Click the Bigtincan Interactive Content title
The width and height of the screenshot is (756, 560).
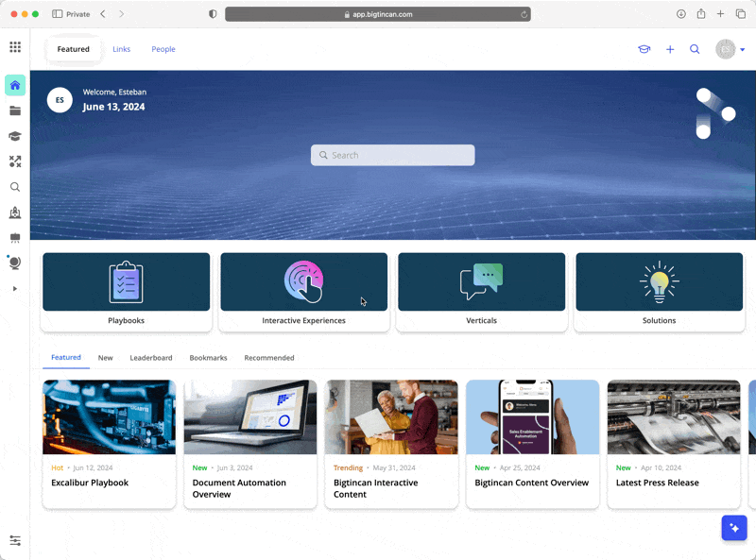point(375,488)
